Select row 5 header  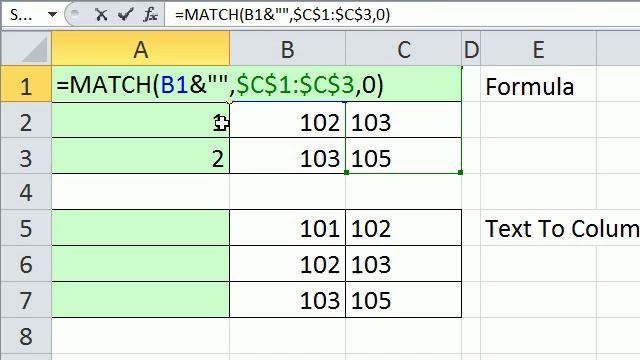coord(26,227)
